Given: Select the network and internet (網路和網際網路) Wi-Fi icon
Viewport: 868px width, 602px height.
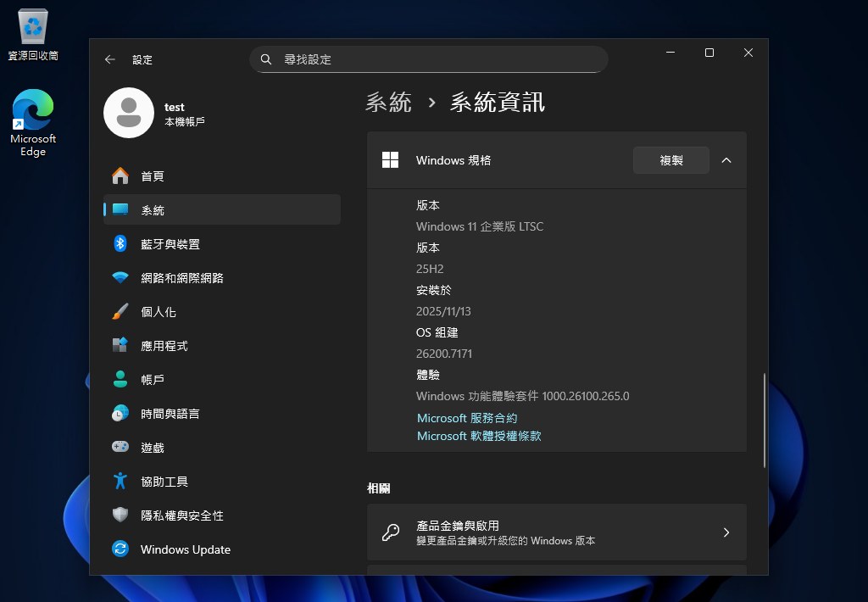Looking at the screenshot, I should pos(120,278).
